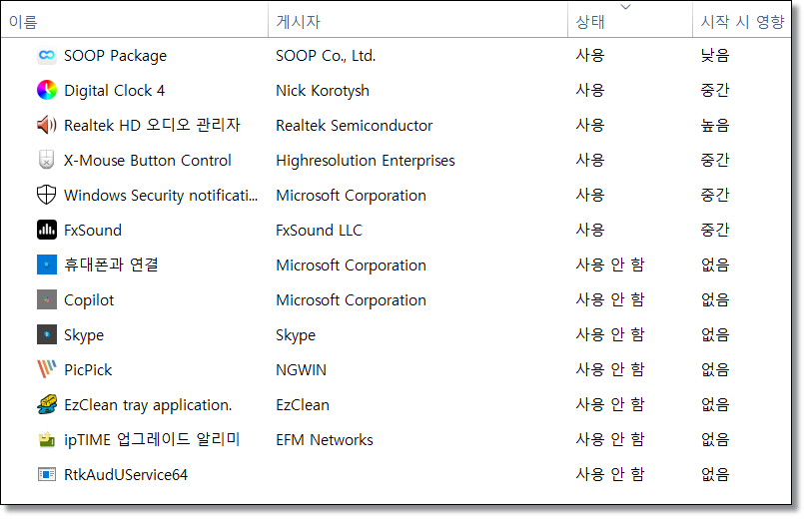The width and height of the screenshot is (804, 532).
Task: Click the EzClean tray application icon
Action: [47, 404]
